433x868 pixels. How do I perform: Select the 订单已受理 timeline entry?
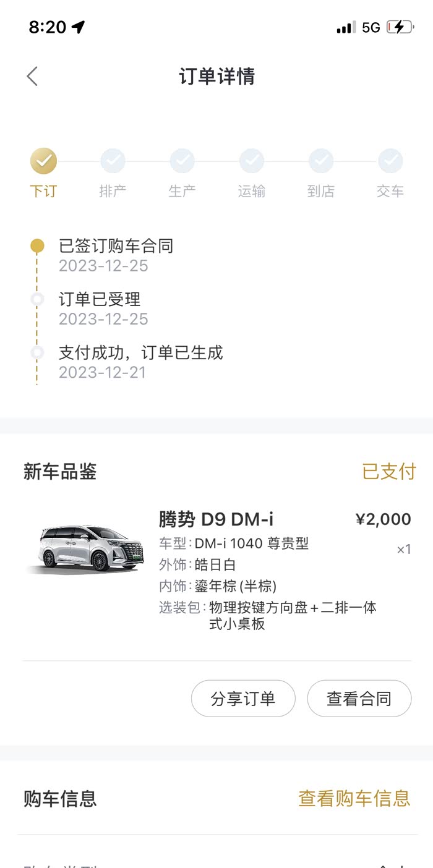(100, 299)
